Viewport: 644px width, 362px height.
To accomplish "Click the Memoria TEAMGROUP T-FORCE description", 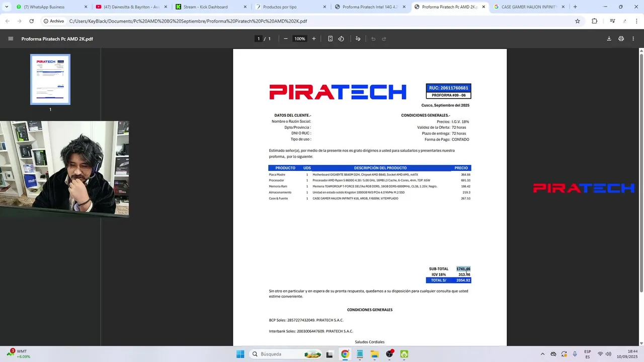I will click(x=375, y=187).
